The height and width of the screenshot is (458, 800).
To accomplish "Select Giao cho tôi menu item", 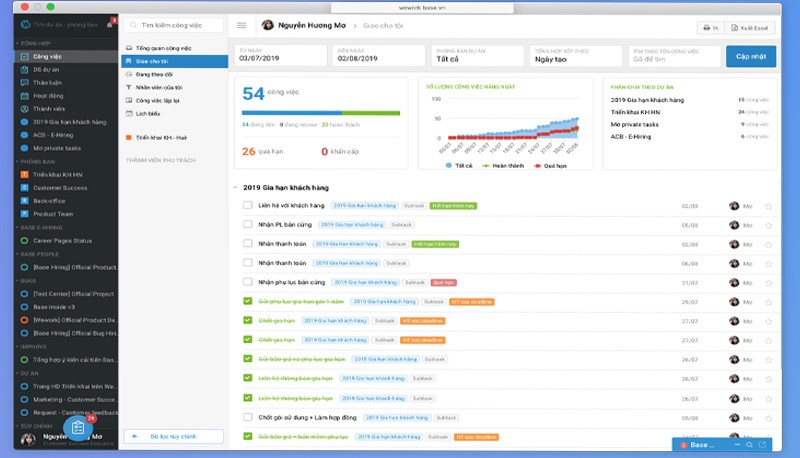I will click(x=174, y=61).
